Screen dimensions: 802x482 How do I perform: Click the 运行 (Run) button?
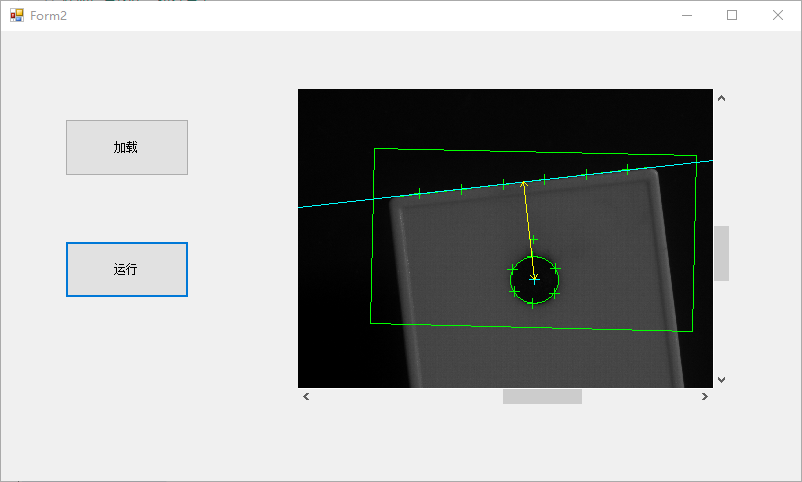pyautogui.click(x=127, y=269)
